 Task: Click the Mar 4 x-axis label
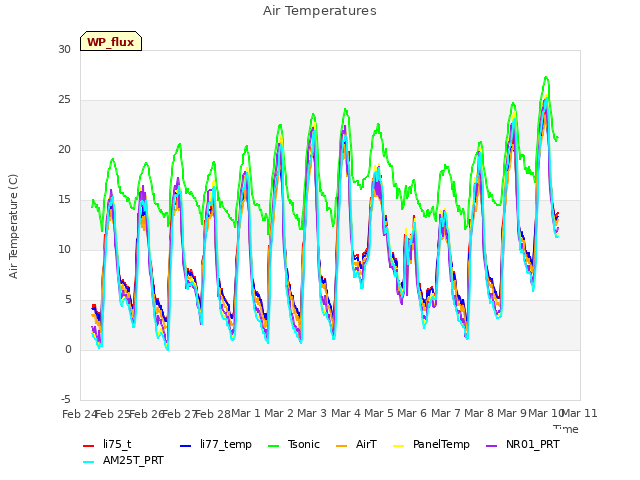click(346, 413)
